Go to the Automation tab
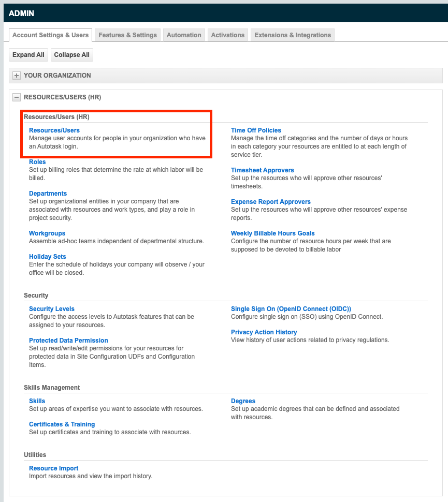This screenshot has height=502, width=448. coord(184,35)
